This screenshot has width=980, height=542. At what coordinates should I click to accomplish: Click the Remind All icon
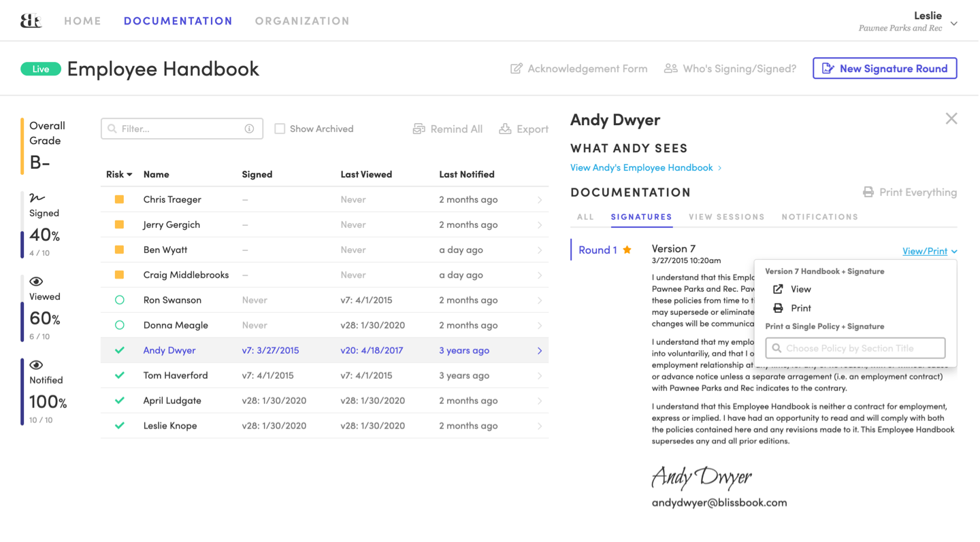pyautogui.click(x=419, y=129)
